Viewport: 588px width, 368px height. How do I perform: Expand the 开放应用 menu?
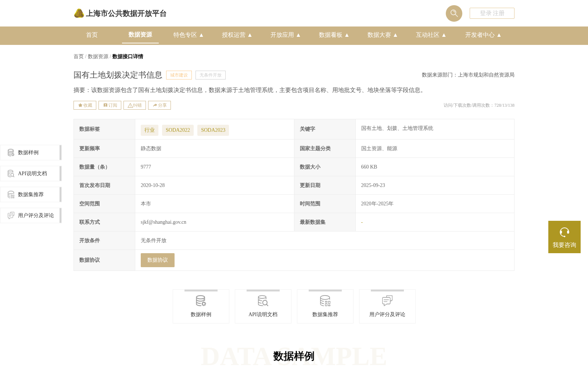tap(286, 35)
